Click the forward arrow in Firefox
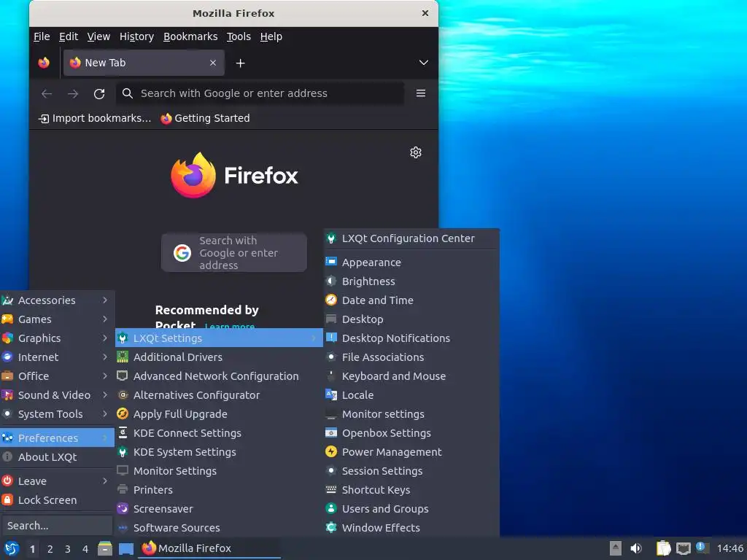This screenshot has width=747, height=560. pyautogui.click(x=73, y=94)
